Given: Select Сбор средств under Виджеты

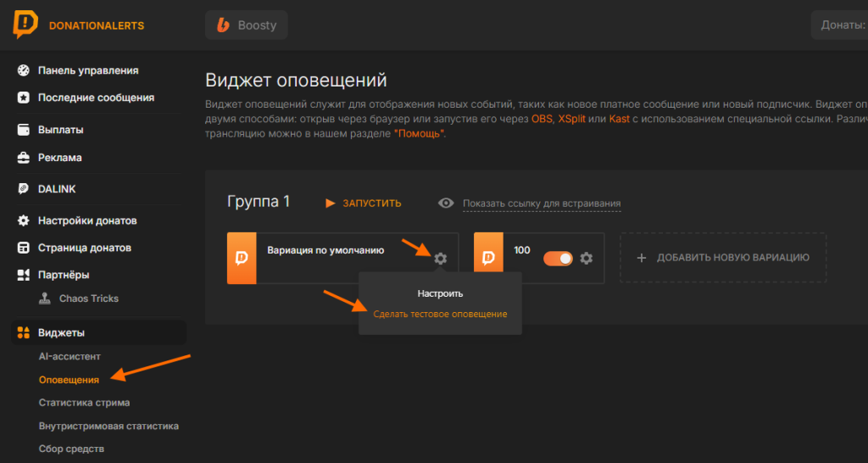Looking at the screenshot, I should click(x=71, y=449).
